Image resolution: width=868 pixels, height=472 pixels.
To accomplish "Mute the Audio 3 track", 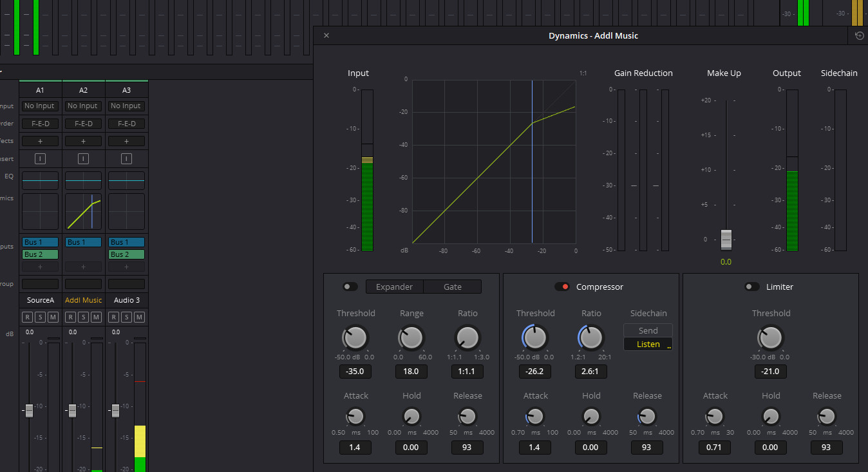I will [139, 317].
